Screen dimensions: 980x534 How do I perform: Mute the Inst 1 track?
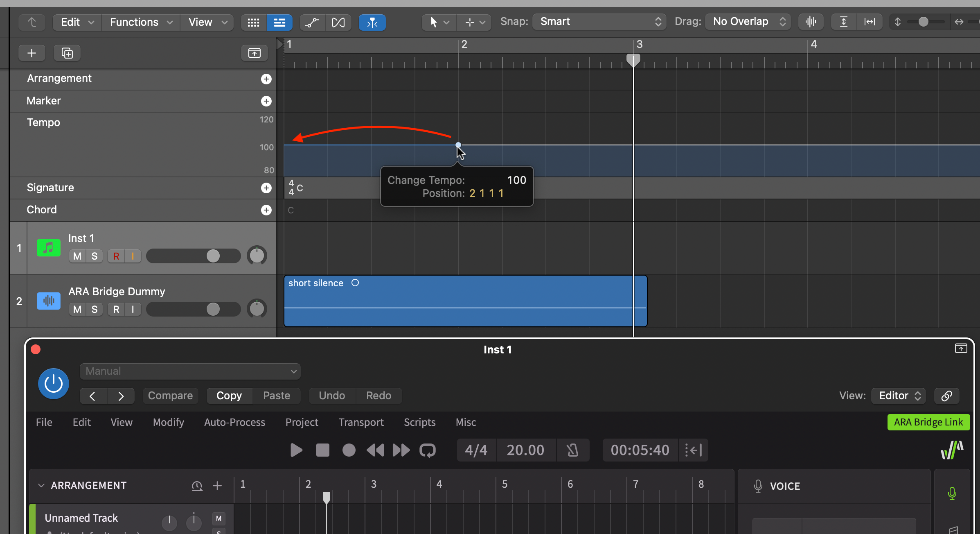[x=77, y=256]
